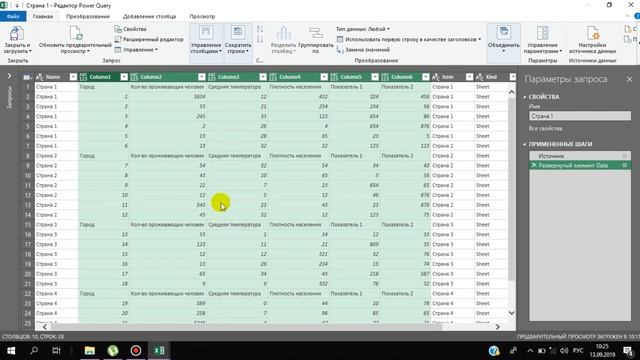Click the left horizontal scrollbar arrow
Image resolution: width=640 pixels, height=360 pixels.
click(45, 327)
